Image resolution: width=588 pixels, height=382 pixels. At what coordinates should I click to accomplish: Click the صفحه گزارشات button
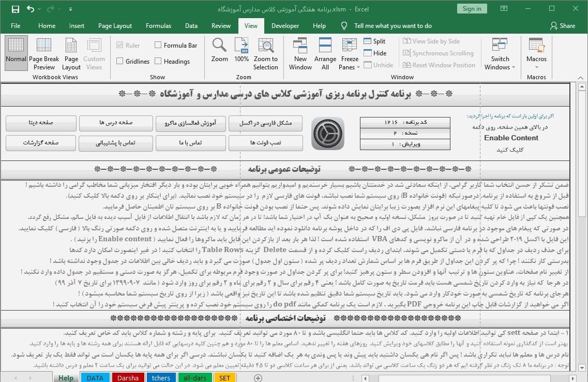41,143
